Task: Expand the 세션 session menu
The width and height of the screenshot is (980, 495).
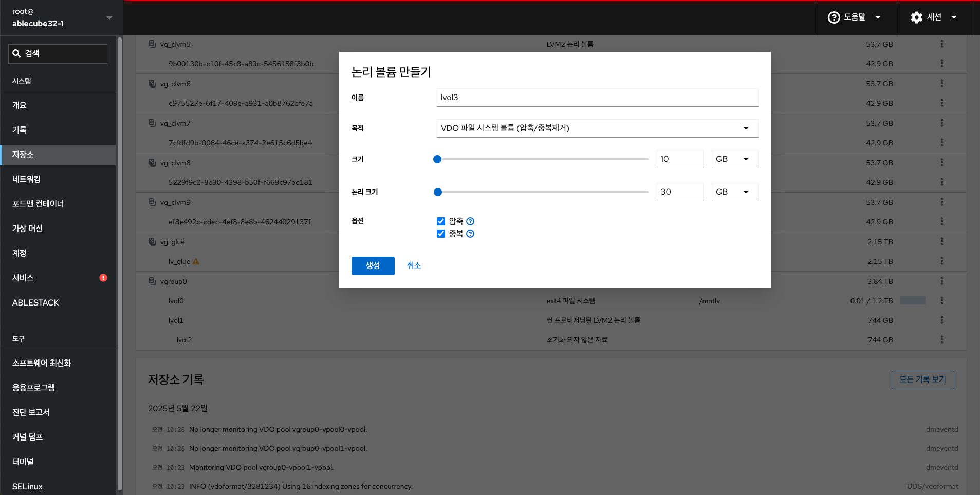Action: pyautogui.click(x=934, y=17)
